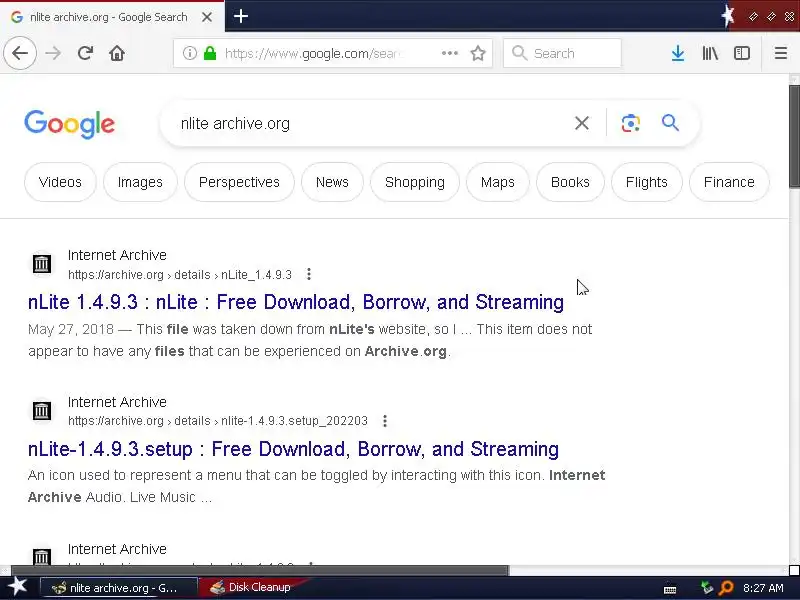Select the Shopping filter
Image resolution: width=800 pixels, height=600 pixels.
[415, 182]
